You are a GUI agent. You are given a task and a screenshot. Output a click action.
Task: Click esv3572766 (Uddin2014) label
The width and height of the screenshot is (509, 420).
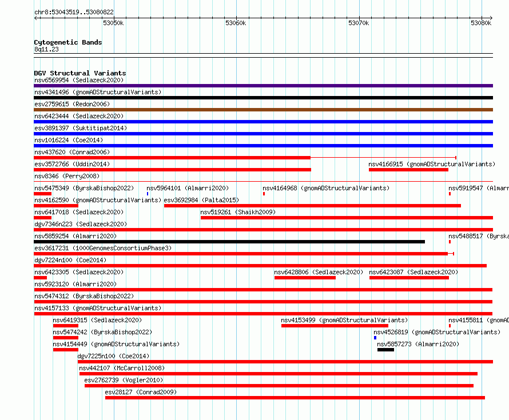tap(72, 164)
